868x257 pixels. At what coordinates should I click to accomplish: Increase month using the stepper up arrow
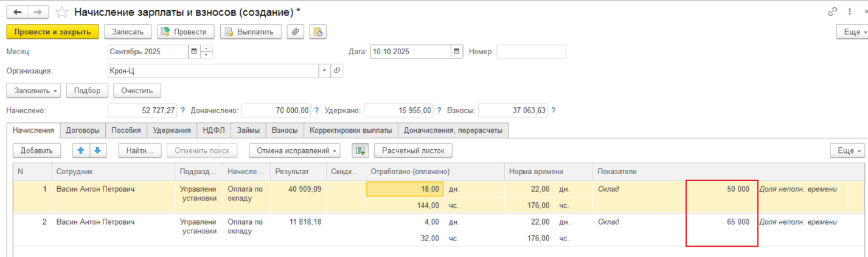pos(206,49)
